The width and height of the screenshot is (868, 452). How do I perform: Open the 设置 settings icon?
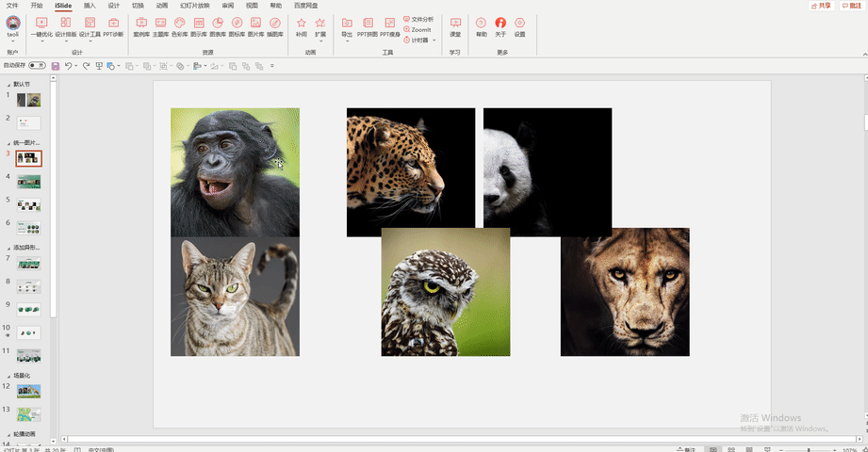[520, 26]
